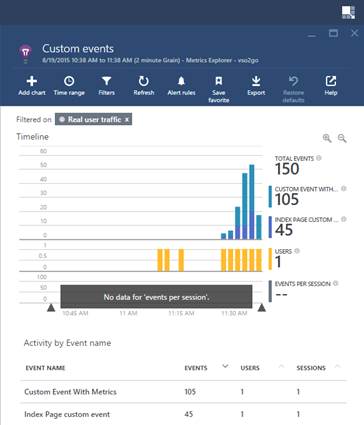Viewport: 364px width, 425px height.
Task: Sort by the Sessions column chevron
Action: pyautogui.click(x=337, y=366)
